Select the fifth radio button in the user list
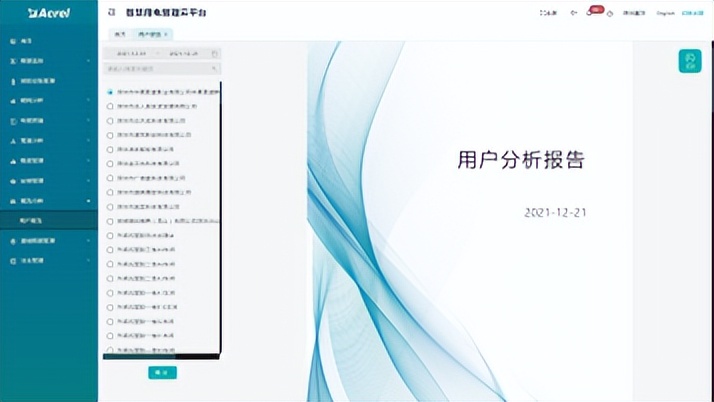 click(x=110, y=149)
